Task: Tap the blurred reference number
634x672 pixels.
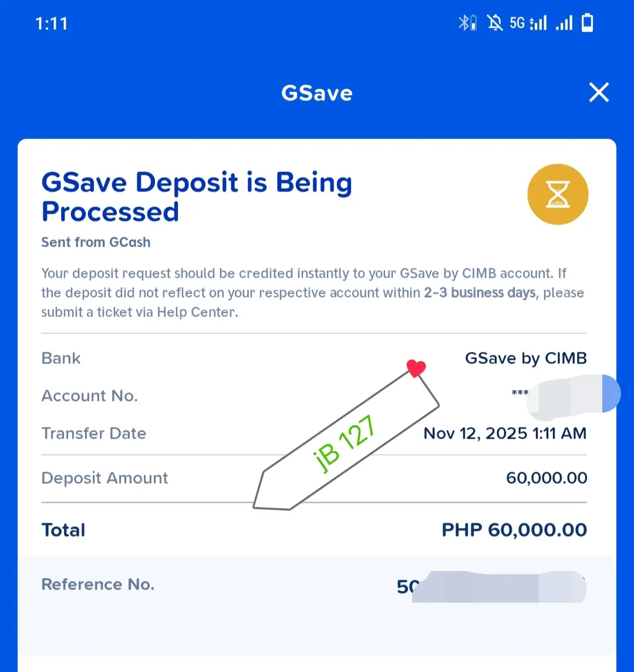Action: pos(491,587)
